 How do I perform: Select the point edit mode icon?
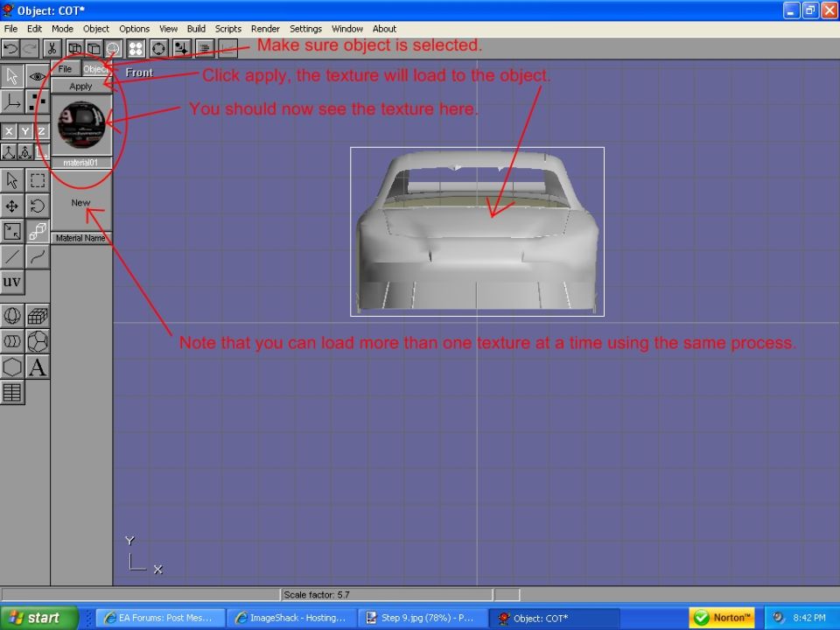38,101
